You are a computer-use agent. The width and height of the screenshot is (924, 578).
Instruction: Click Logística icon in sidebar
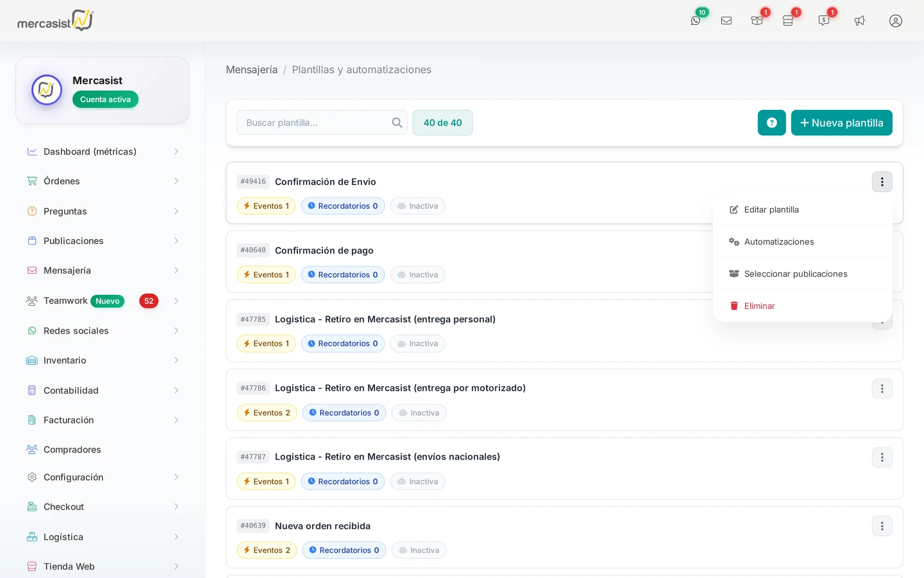(x=32, y=537)
